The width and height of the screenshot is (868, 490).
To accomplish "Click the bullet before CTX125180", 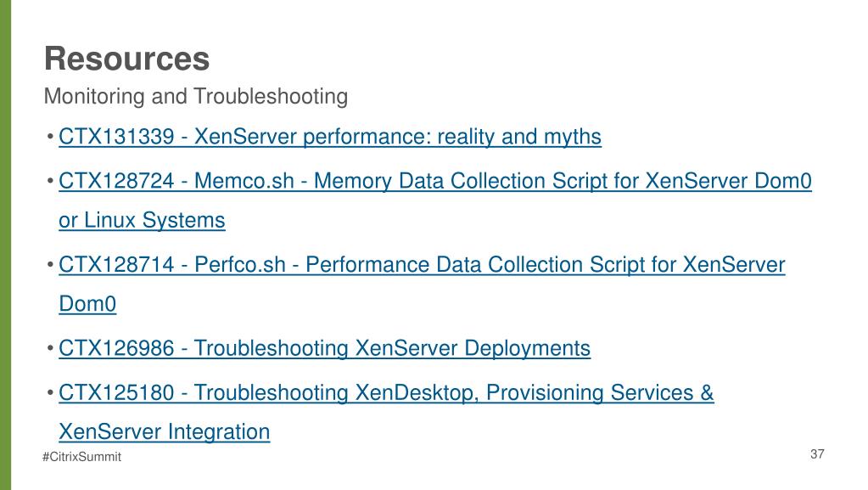I will (50, 391).
